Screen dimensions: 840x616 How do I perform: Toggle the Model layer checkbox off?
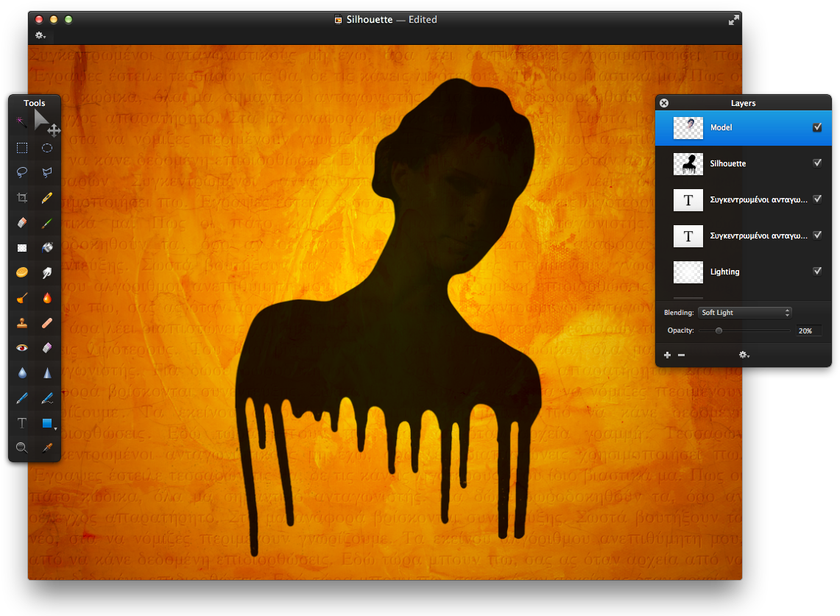tap(817, 127)
